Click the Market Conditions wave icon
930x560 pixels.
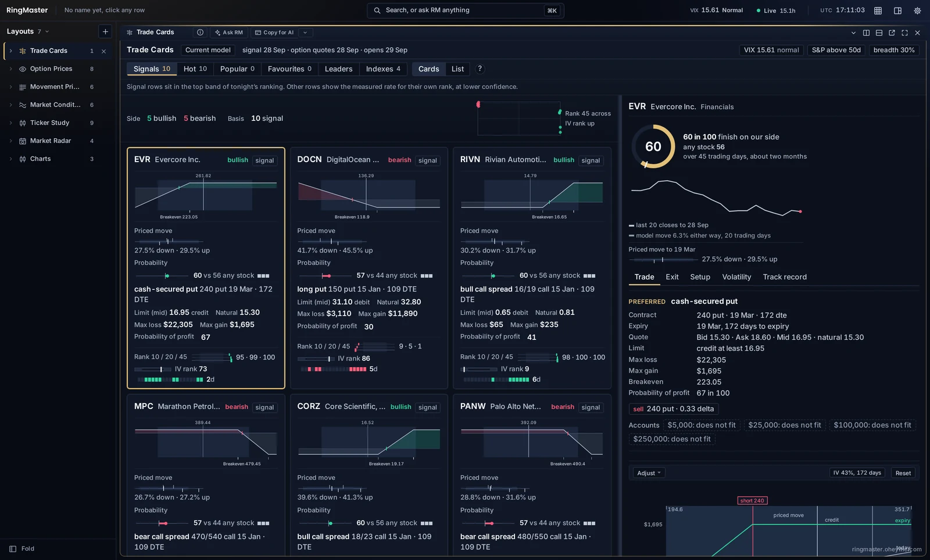click(23, 105)
